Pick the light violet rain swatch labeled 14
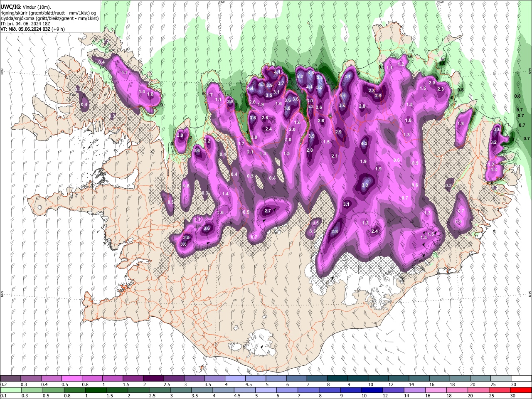Screen dimensions: 532x399 click(414, 390)
